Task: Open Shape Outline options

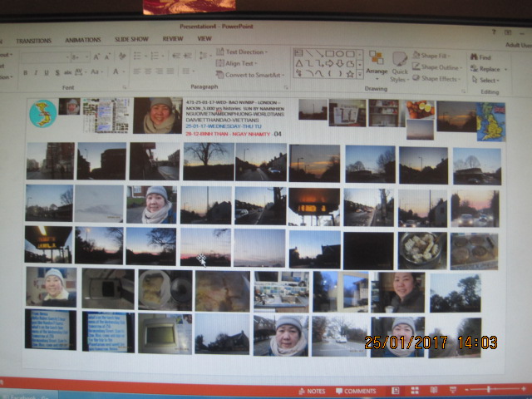Action: tap(437, 67)
